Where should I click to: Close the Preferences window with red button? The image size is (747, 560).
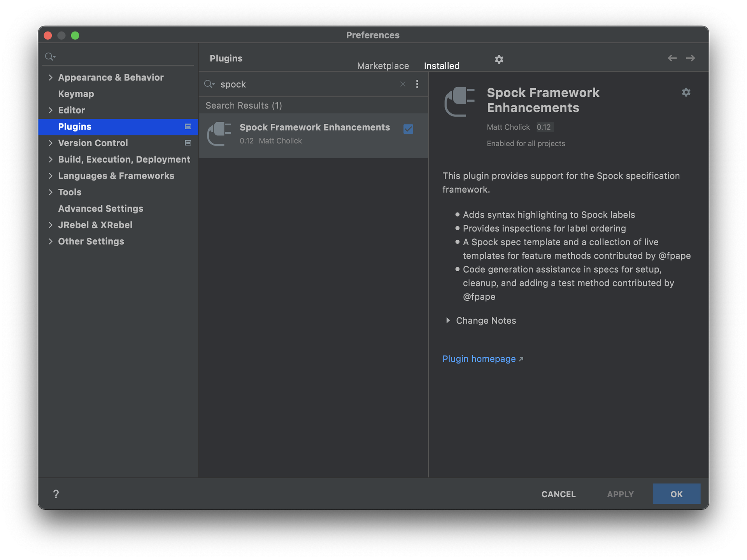point(48,35)
